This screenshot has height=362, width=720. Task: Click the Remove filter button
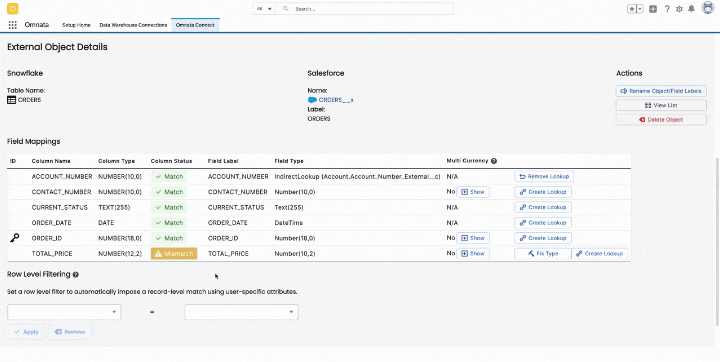pyautogui.click(x=70, y=332)
